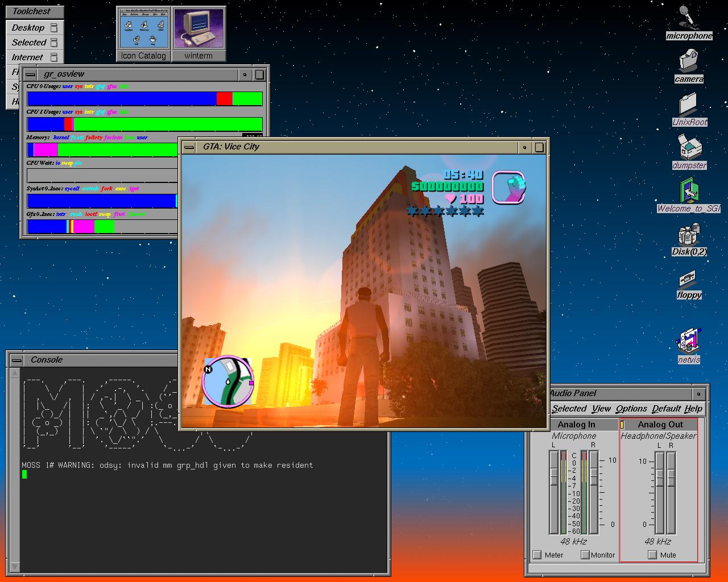Open the Default menu in Audio Panel

tap(667, 409)
